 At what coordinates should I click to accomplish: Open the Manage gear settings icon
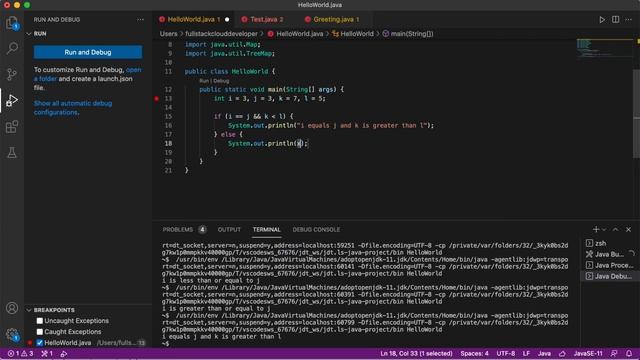[12, 334]
